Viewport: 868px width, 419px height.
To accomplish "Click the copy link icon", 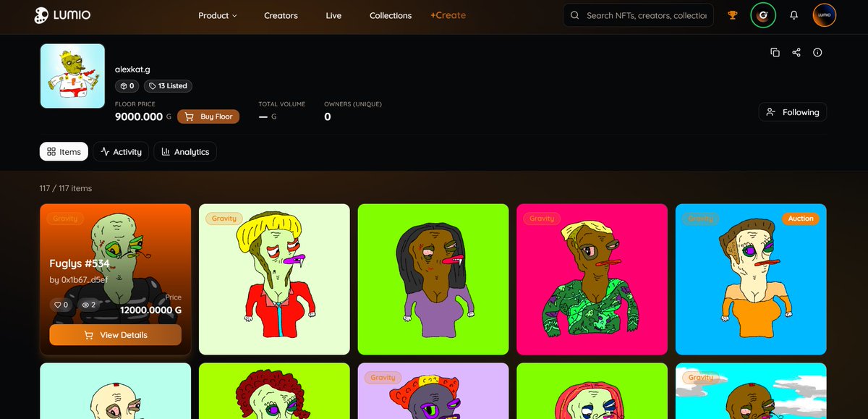I will 775,52.
